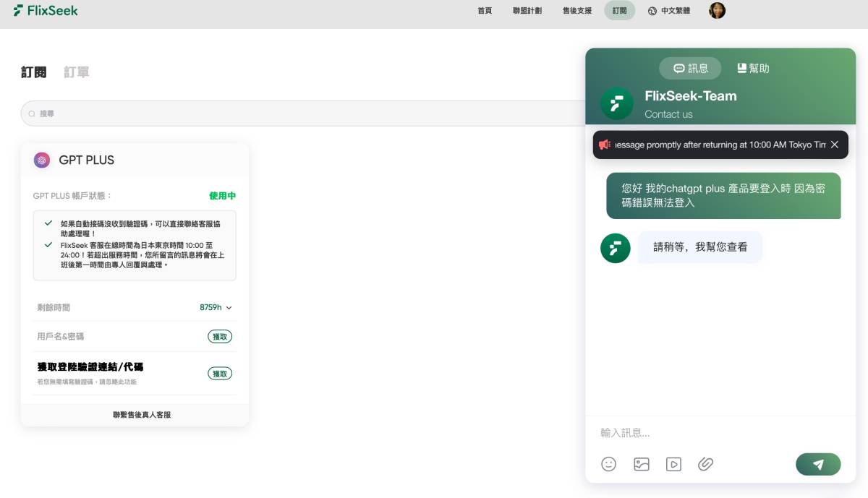Expand the 8759h remaining time chevron
Image resolution: width=868 pixels, height=498 pixels.
click(x=229, y=308)
